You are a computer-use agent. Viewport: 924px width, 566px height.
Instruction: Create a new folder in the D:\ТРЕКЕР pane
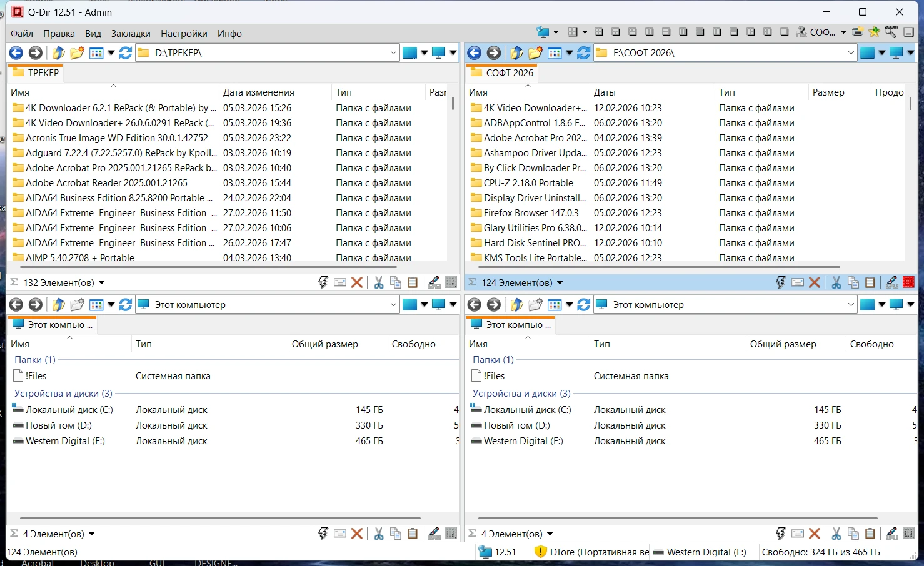[x=77, y=53]
